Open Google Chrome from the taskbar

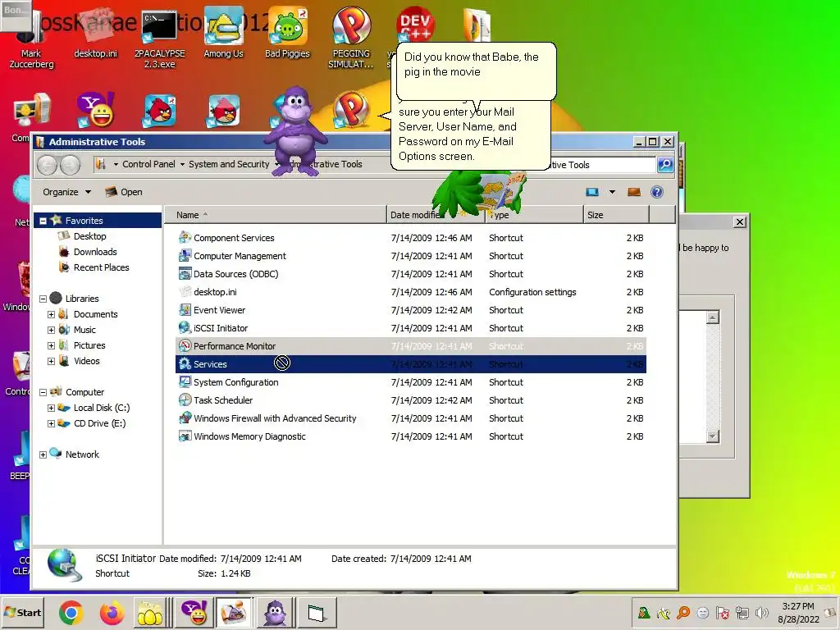coord(71,613)
